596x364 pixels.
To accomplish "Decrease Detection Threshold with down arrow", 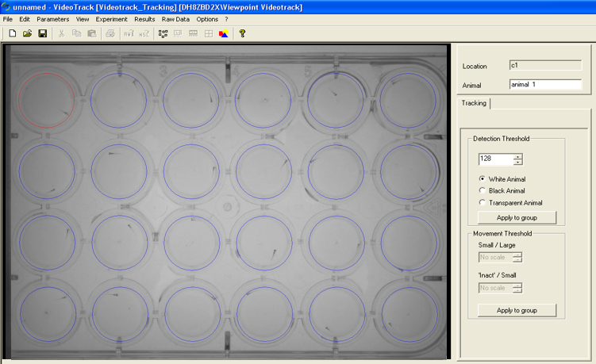I will [x=518, y=163].
